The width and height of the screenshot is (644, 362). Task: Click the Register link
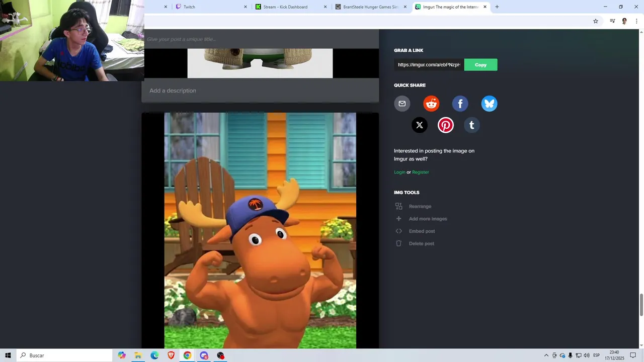[x=421, y=172]
